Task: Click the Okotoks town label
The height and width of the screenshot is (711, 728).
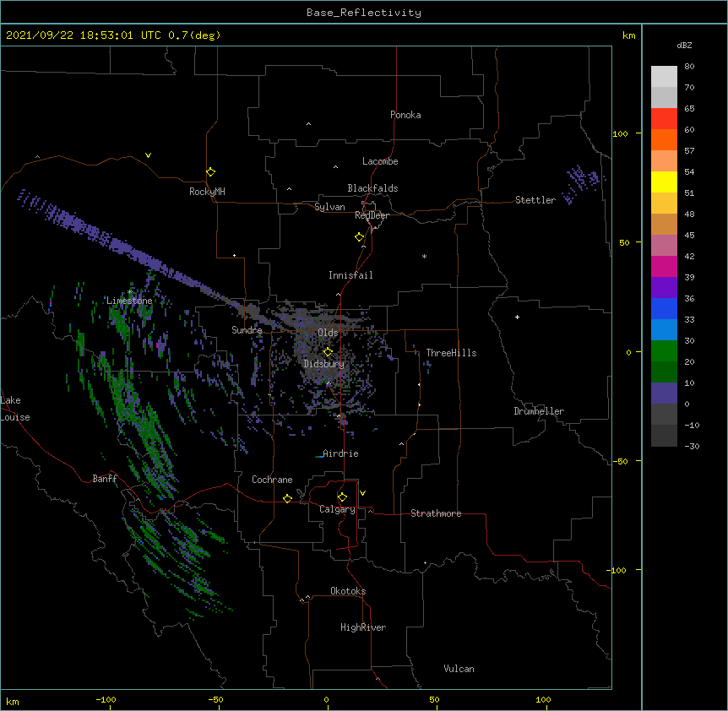Action: [348, 591]
